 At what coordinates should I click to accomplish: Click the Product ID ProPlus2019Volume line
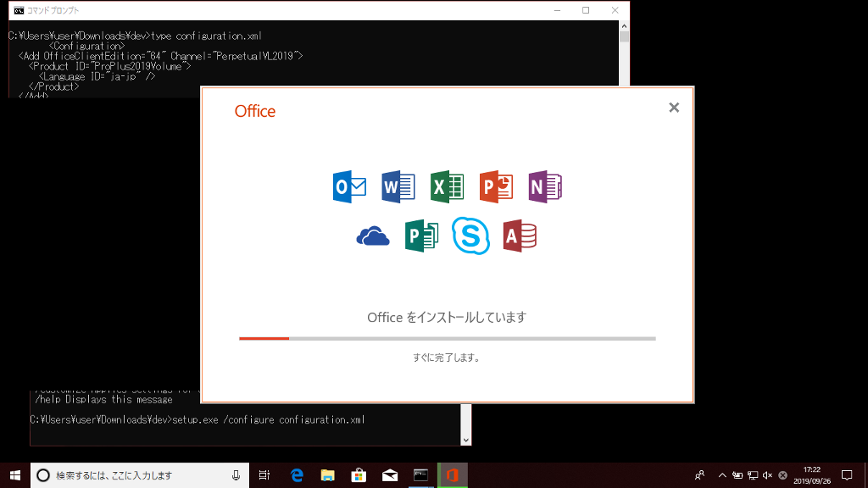click(x=110, y=66)
